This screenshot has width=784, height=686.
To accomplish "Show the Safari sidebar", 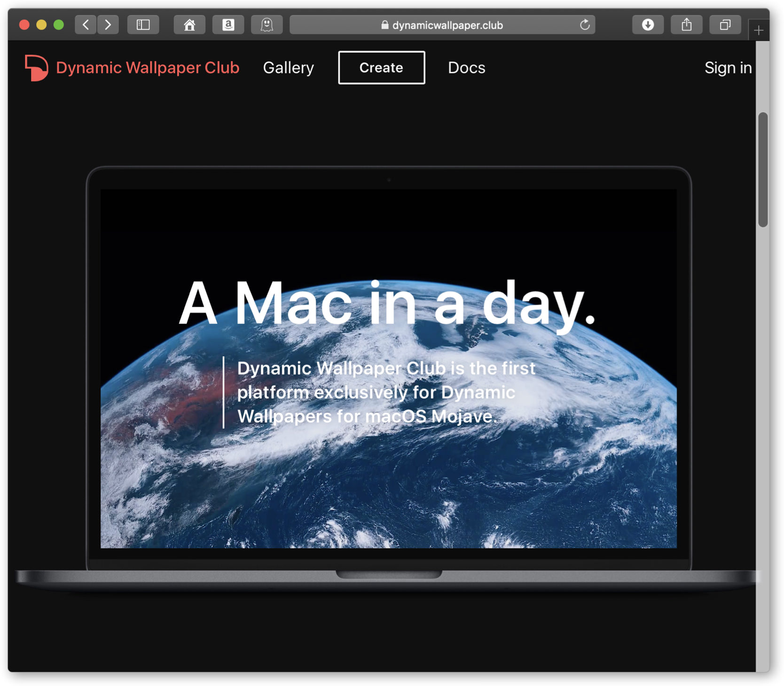I will click(143, 24).
